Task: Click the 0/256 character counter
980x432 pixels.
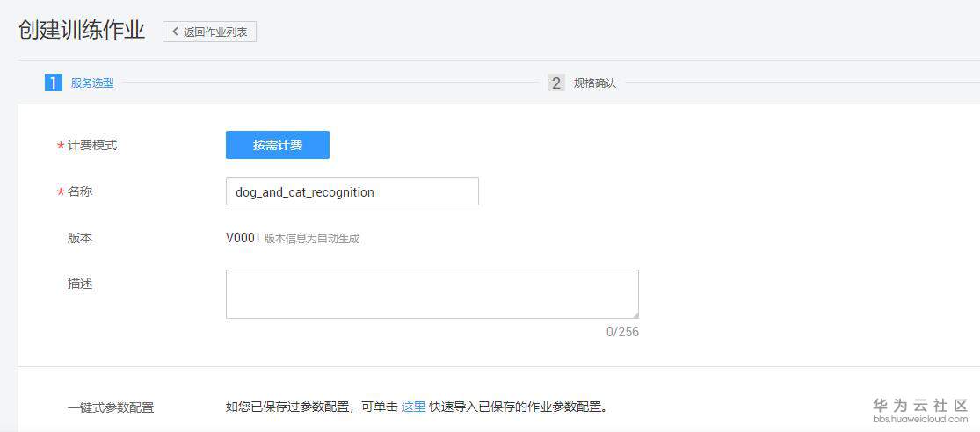Action: (622, 332)
